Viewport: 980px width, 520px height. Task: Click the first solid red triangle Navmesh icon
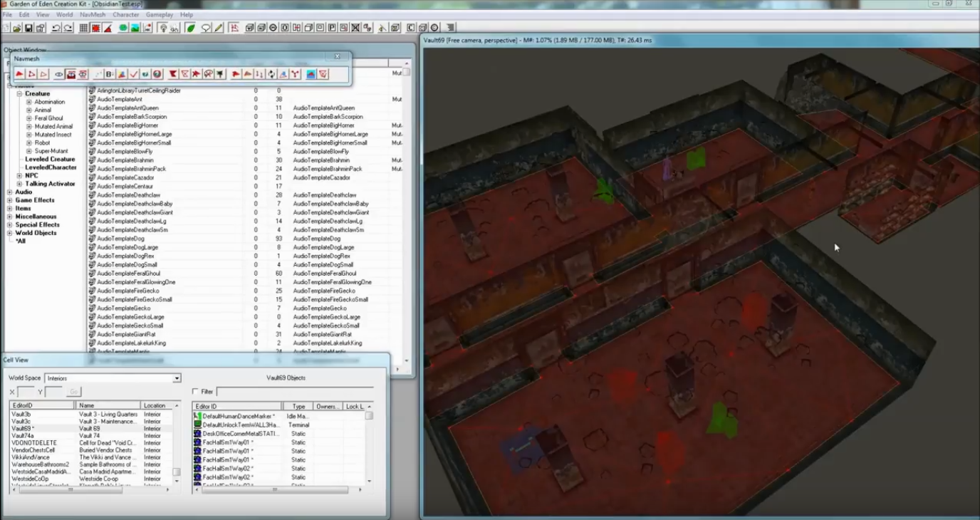[x=19, y=74]
